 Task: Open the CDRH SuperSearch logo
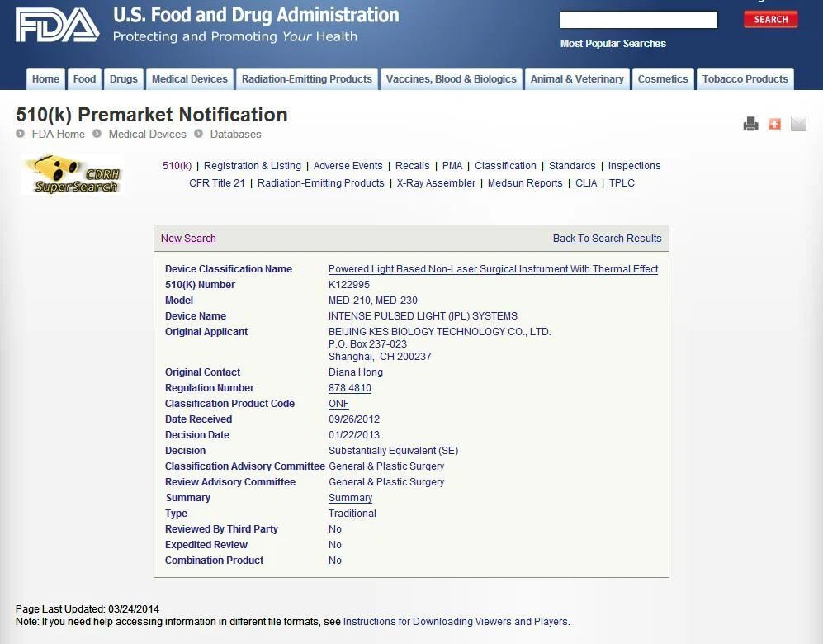(x=72, y=175)
